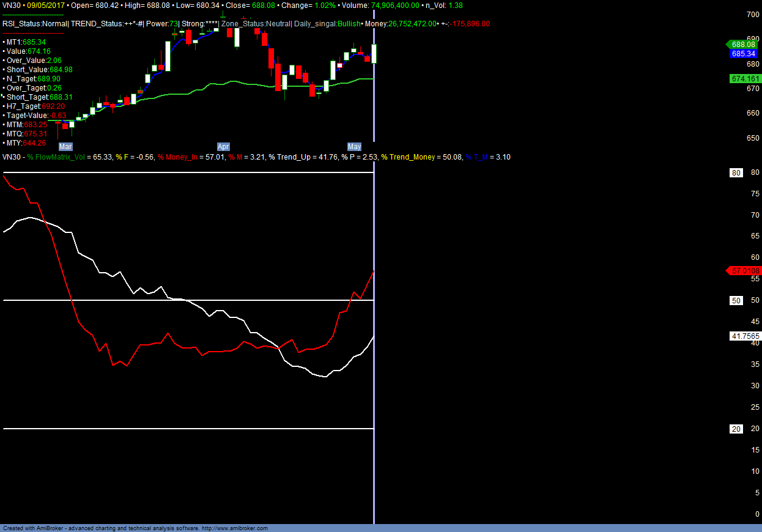Click the VN30 symbol name in the top title
This screenshot has width=762, height=532.
point(11,5)
